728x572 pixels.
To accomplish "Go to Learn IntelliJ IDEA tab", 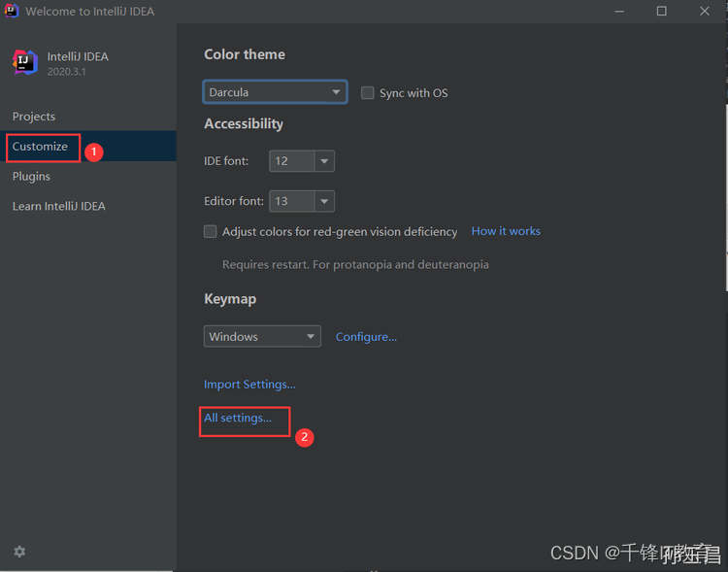I will (x=59, y=206).
